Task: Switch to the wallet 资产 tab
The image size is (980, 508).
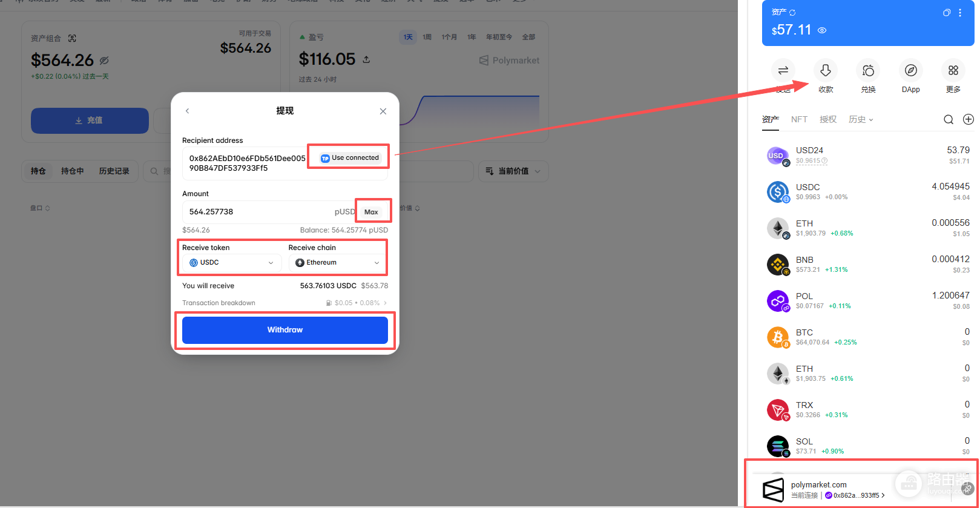Action: (x=771, y=119)
